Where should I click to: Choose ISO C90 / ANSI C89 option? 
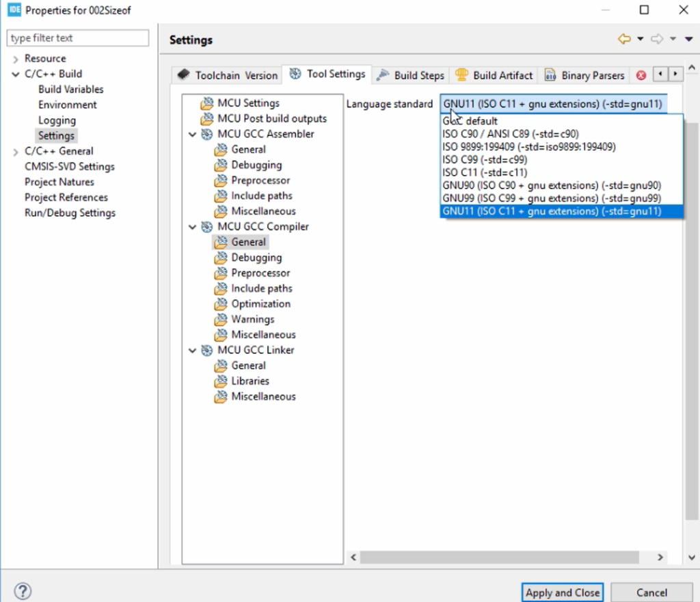561,134
